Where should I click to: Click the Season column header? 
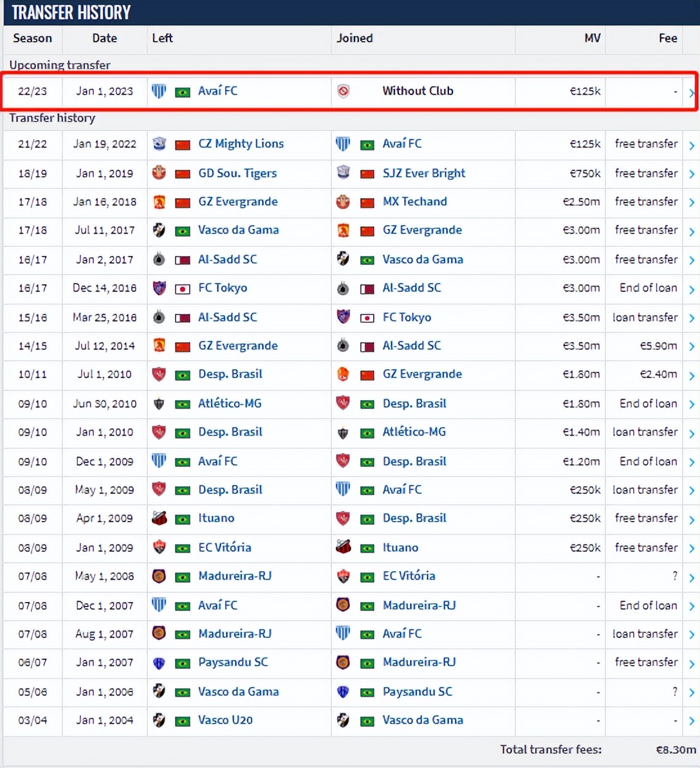pos(32,38)
